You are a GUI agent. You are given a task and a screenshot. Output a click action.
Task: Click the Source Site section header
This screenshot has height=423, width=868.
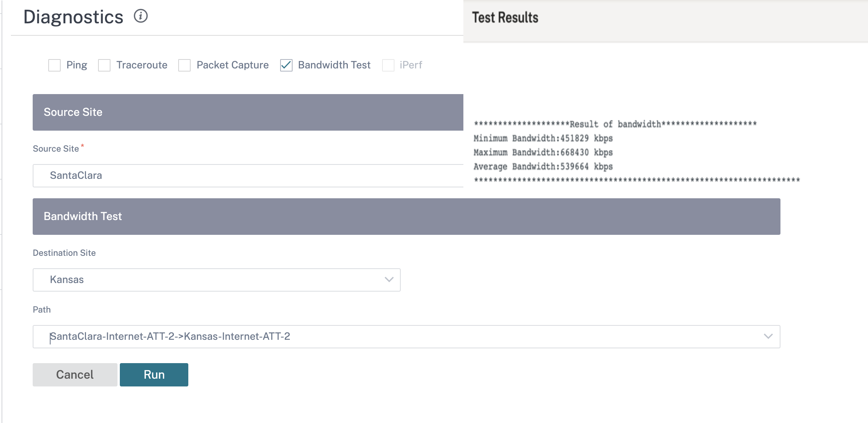[248, 112]
